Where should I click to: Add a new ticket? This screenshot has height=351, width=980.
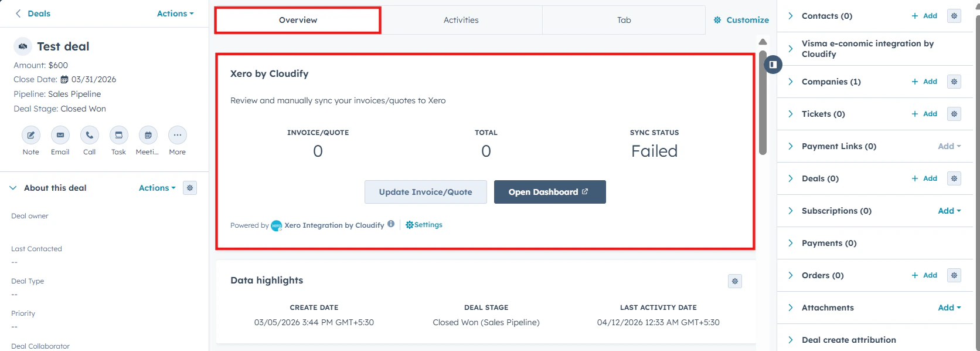click(x=924, y=114)
